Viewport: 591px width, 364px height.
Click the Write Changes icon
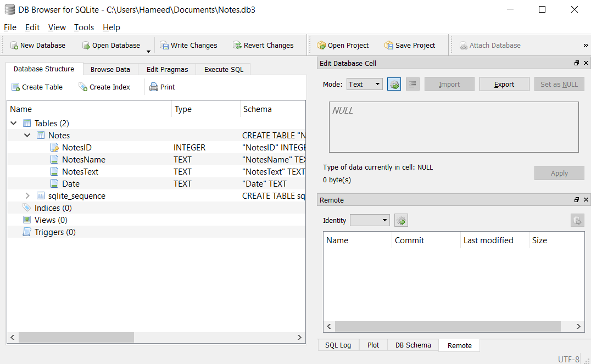click(164, 46)
